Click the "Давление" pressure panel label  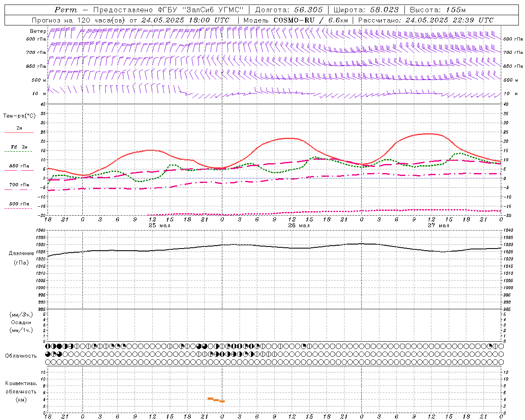tap(21, 253)
